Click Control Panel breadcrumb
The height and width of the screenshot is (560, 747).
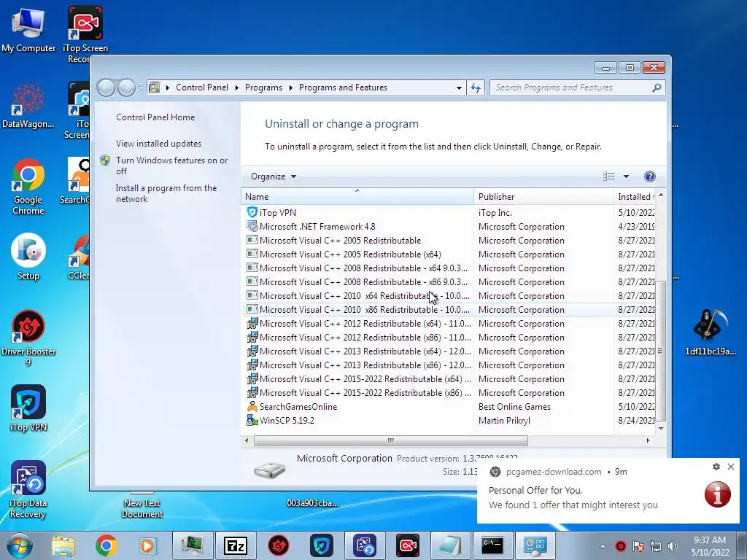tap(202, 87)
